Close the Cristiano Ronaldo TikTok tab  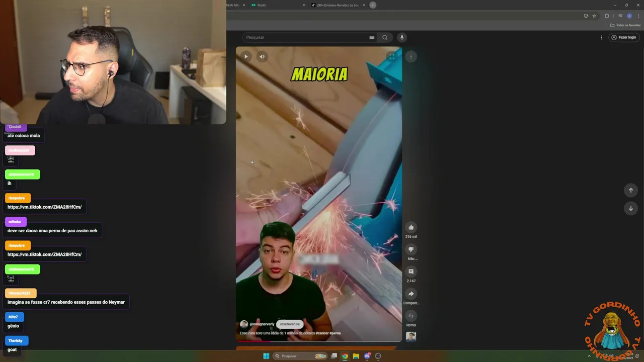pyautogui.click(x=364, y=5)
